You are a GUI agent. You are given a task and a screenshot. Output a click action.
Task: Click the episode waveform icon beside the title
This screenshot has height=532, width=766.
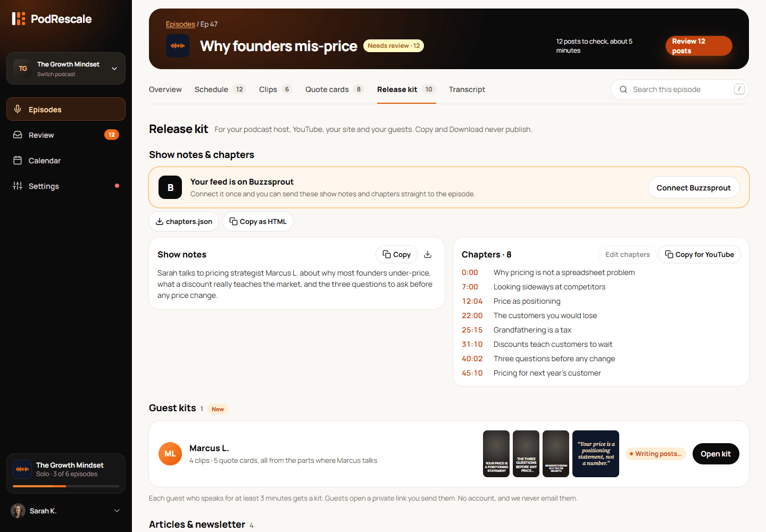(178, 46)
